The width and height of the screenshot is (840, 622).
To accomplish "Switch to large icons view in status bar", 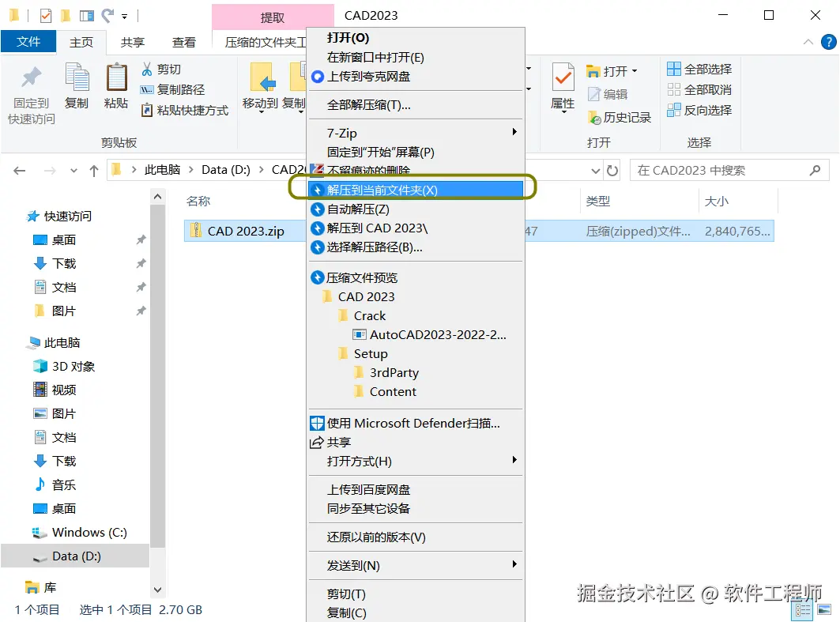I will [x=824, y=609].
